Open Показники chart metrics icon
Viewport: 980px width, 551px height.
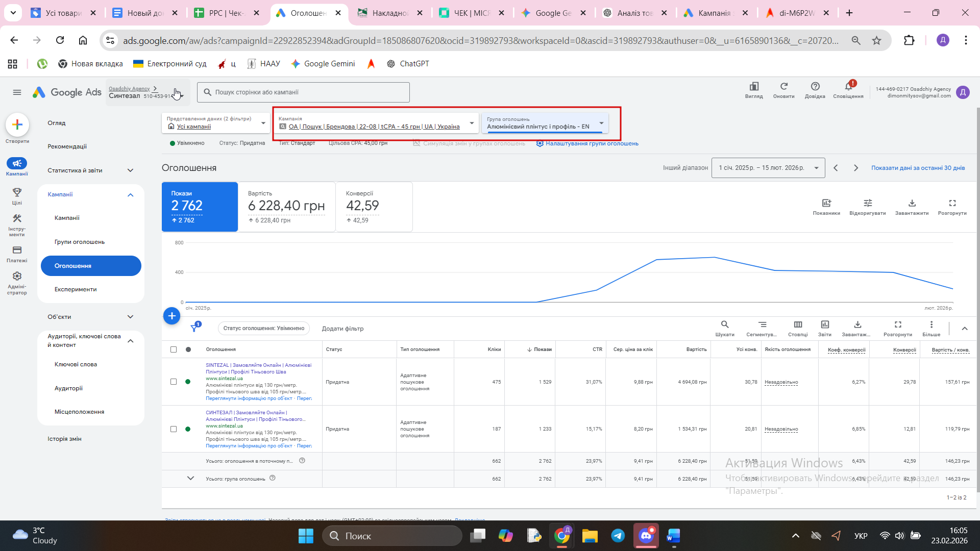pos(826,203)
